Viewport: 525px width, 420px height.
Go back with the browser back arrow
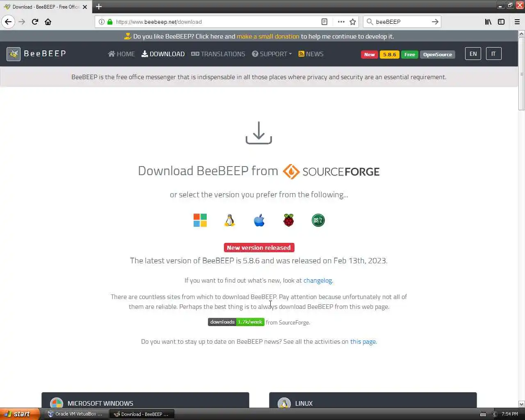[x=8, y=22]
